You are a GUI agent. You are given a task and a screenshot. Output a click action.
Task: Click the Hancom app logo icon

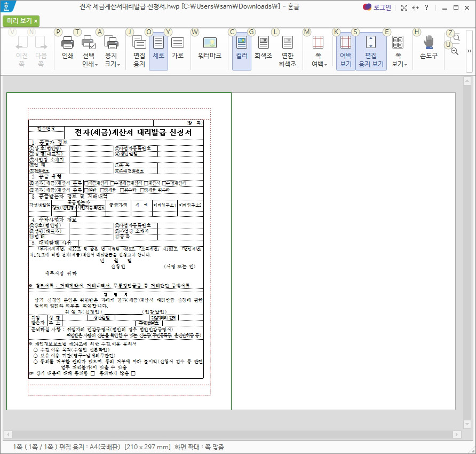pyautogui.click(x=6, y=6)
